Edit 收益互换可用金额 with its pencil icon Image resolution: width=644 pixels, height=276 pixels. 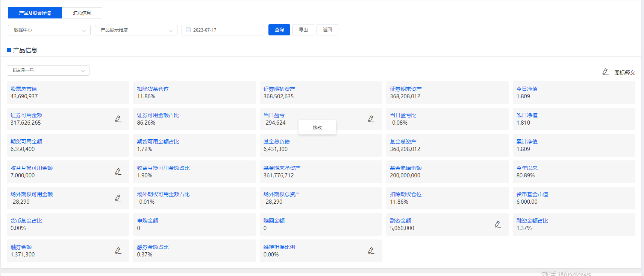[118, 172]
